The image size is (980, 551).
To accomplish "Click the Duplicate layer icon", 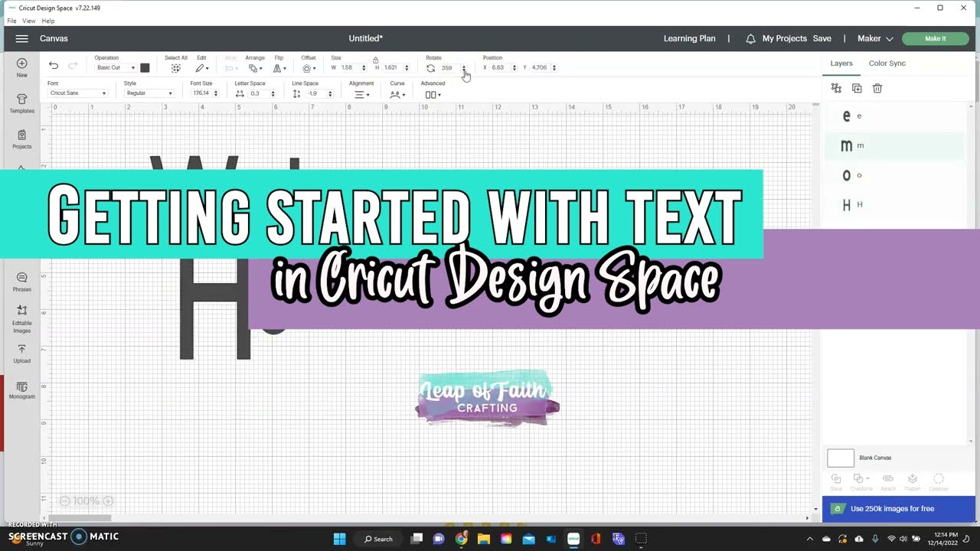I will 857,88.
